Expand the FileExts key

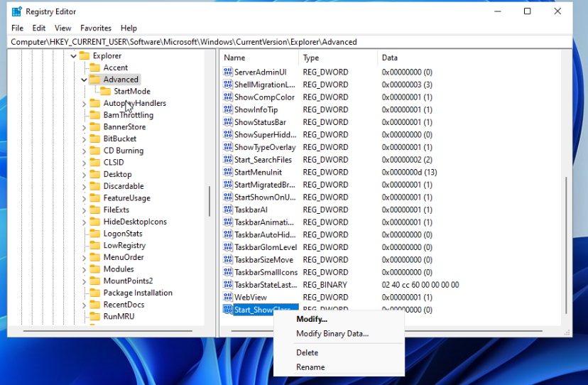tap(84, 210)
